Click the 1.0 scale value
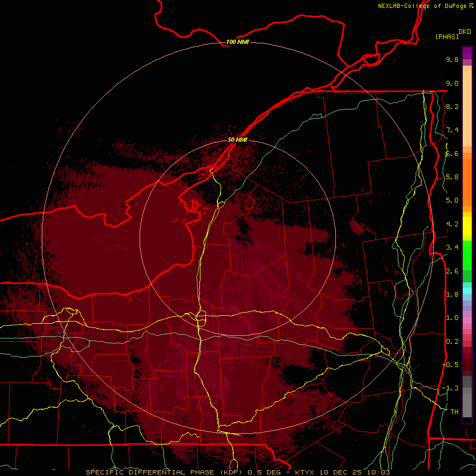The height and width of the screenshot is (476, 476). (x=452, y=318)
